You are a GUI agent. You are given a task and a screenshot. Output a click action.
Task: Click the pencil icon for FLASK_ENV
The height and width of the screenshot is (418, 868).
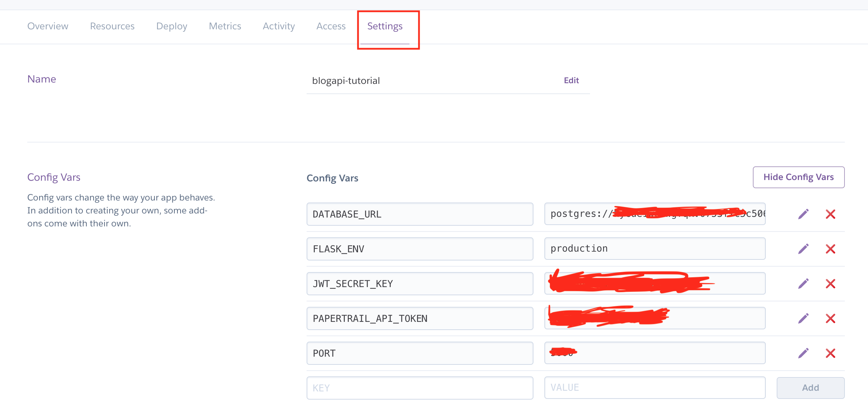803,249
